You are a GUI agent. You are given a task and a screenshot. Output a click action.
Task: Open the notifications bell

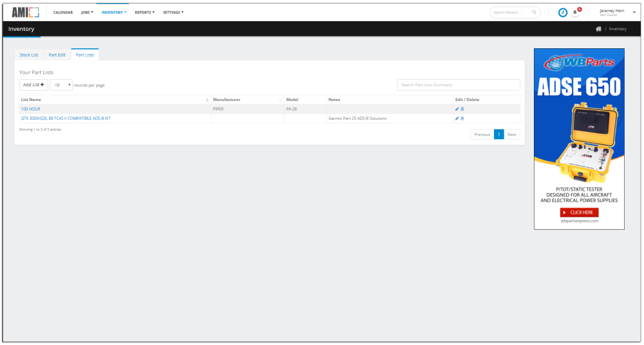coord(575,13)
